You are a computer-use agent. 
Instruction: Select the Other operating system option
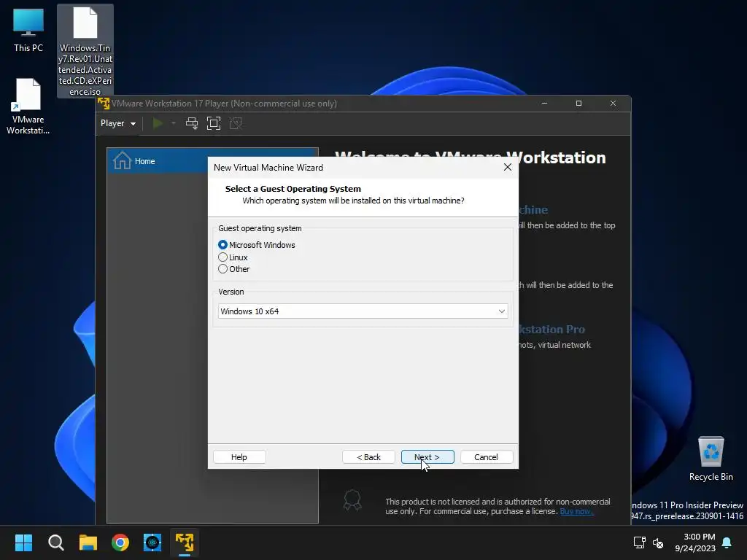click(x=234, y=269)
